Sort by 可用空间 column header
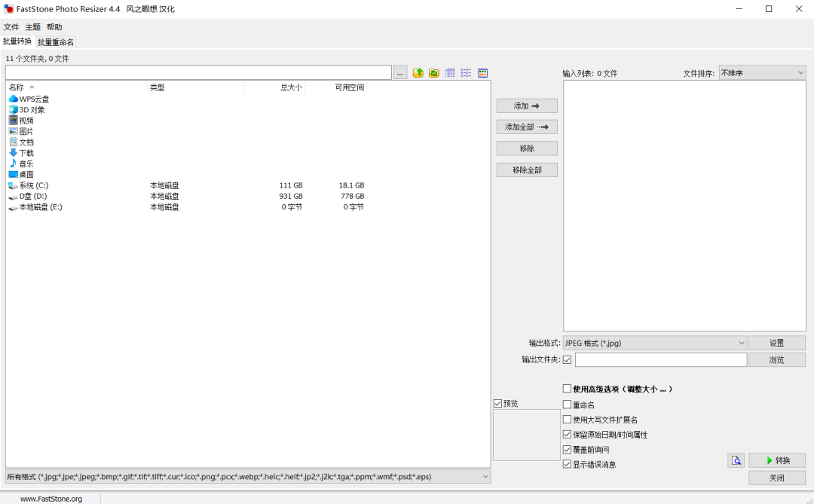The width and height of the screenshot is (814, 504). (x=336, y=87)
